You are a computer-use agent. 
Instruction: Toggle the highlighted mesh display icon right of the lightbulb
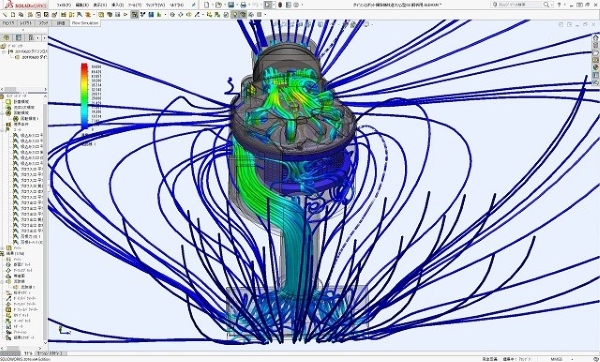243,15
